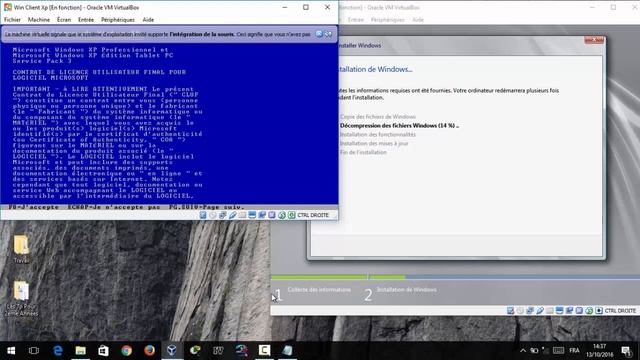
Task: Select the 'Les Tp Pour 2eme Années' desktop folder
Action: tap(21, 299)
